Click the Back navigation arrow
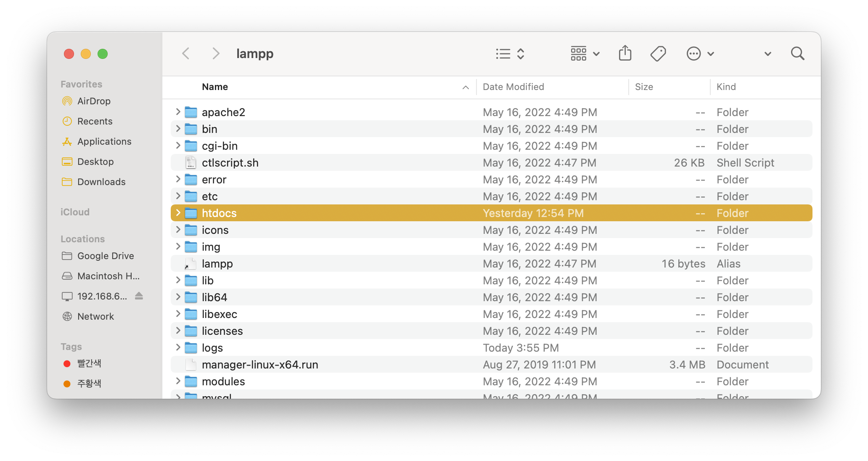 pyautogui.click(x=186, y=53)
